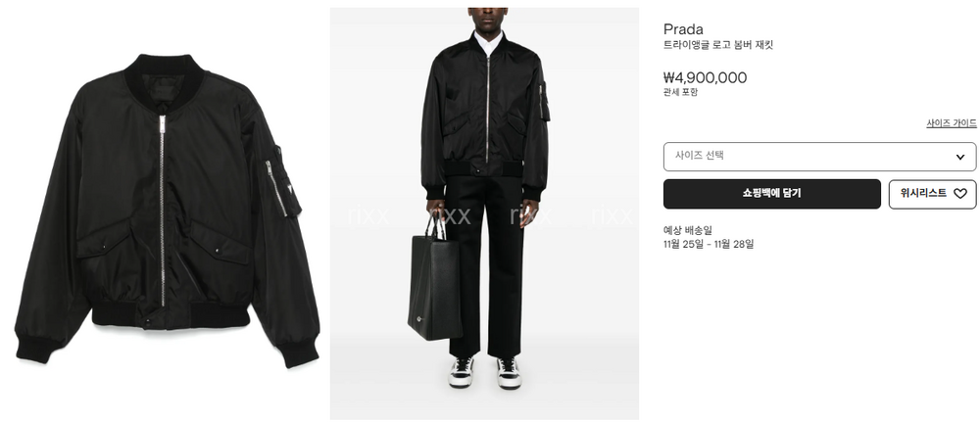Image resolution: width=980 pixels, height=424 pixels.
Task: Select the flat-lay bomber jacket photo
Action: click(167, 211)
